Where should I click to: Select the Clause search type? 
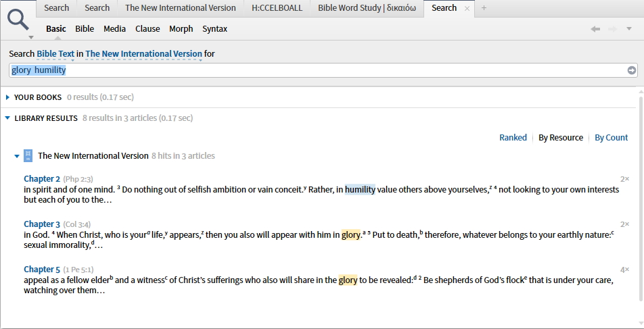(x=147, y=29)
